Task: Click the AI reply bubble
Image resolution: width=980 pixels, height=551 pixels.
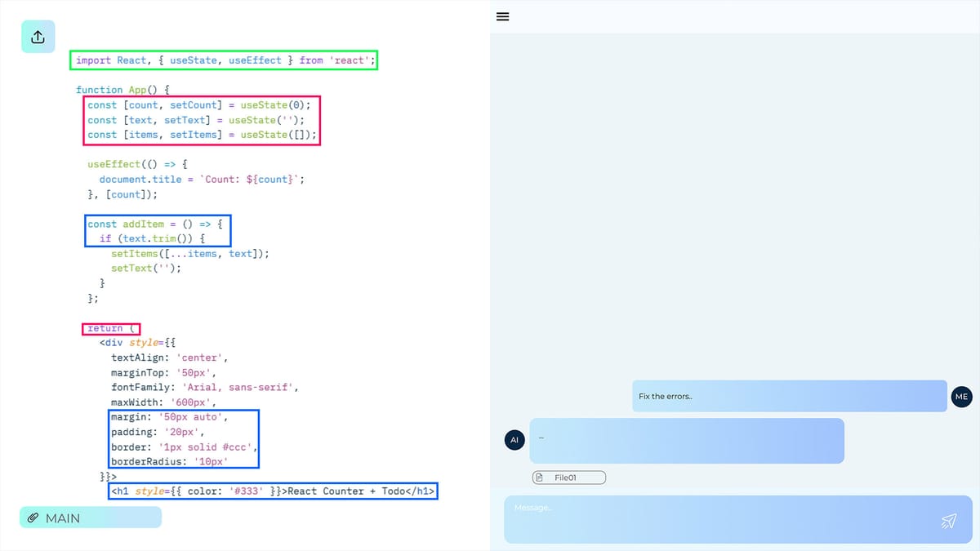Action: (686, 439)
